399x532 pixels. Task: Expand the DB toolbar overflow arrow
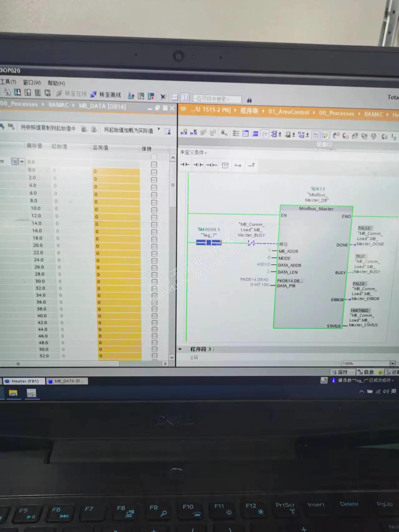(159, 128)
